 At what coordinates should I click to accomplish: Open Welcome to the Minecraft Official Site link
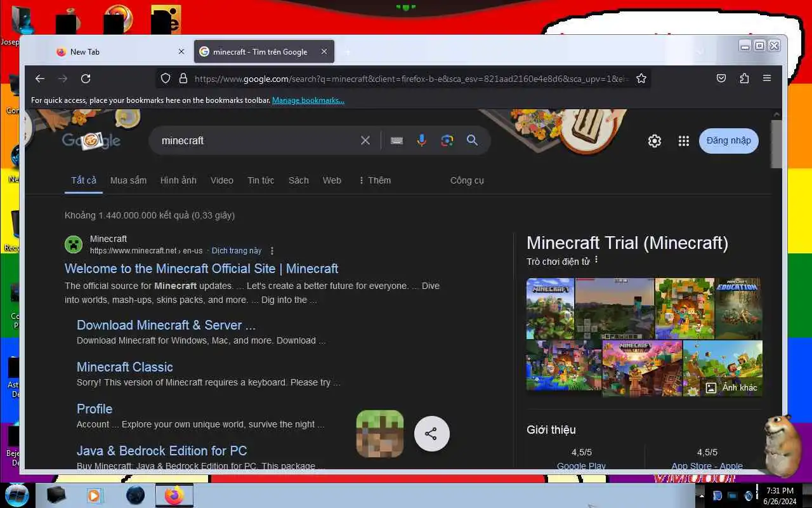[x=201, y=269]
